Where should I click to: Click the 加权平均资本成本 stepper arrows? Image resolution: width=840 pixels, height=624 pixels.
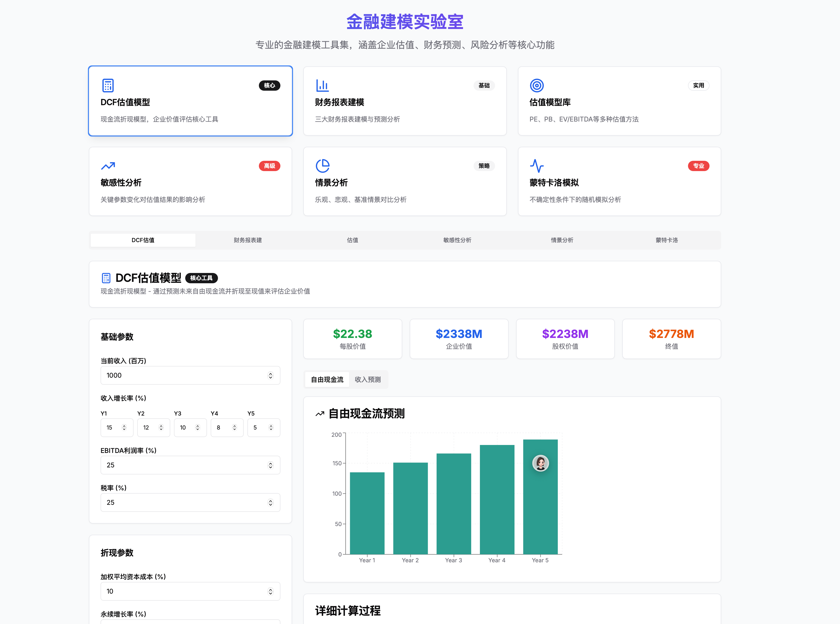coord(270,592)
